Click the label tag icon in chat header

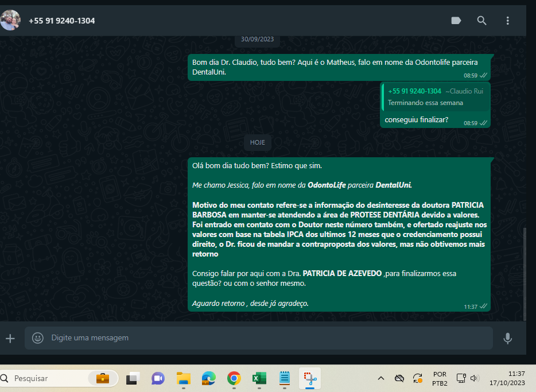point(456,21)
